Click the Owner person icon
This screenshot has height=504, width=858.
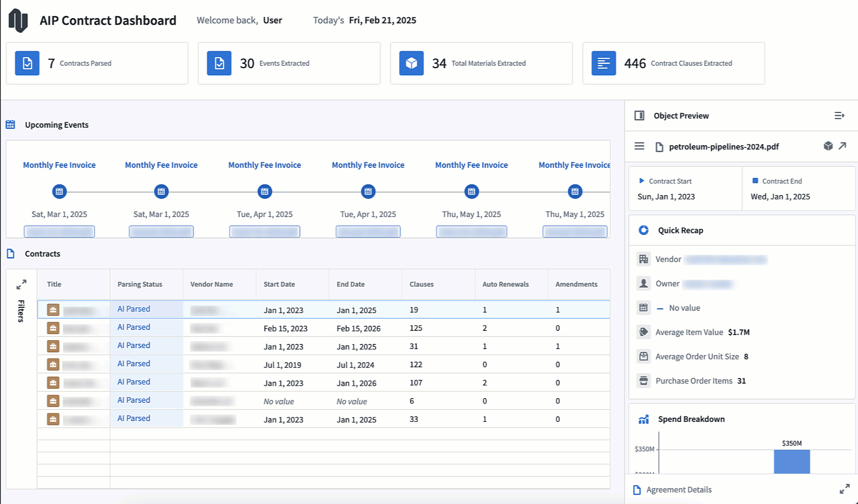644,283
